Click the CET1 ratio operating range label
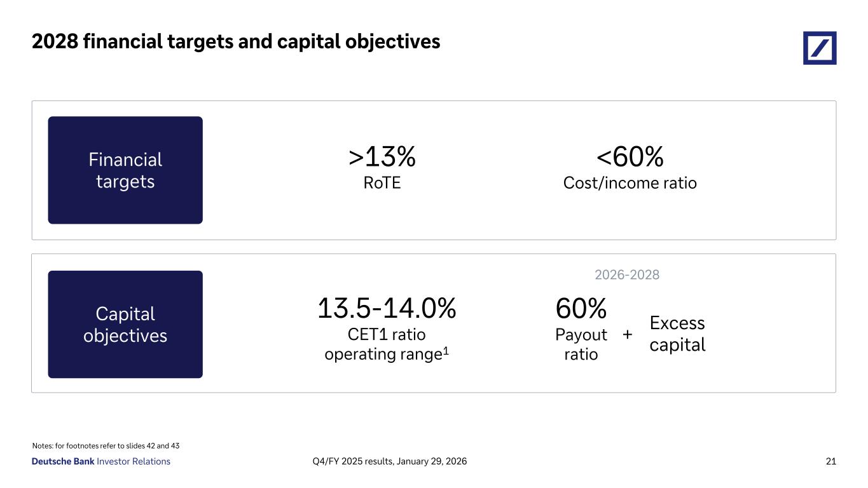868x488 pixels. pyautogui.click(x=383, y=344)
